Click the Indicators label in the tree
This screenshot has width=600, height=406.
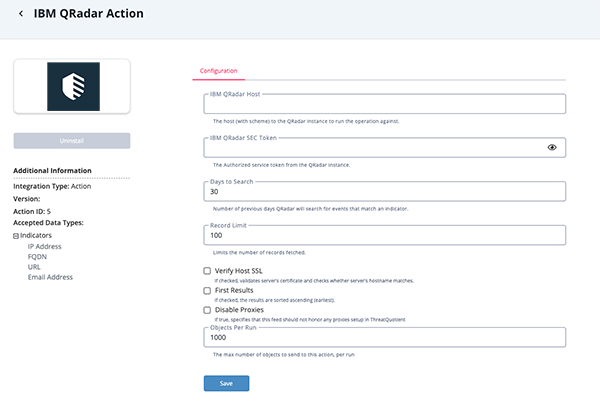(x=36, y=235)
